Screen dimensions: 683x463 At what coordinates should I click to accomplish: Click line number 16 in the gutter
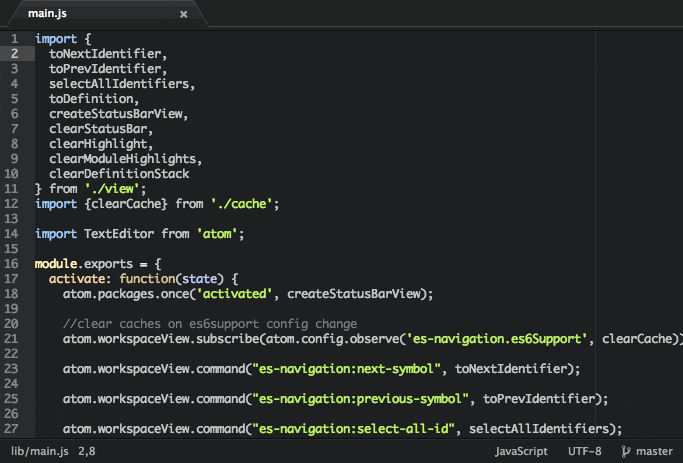(x=12, y=263)
